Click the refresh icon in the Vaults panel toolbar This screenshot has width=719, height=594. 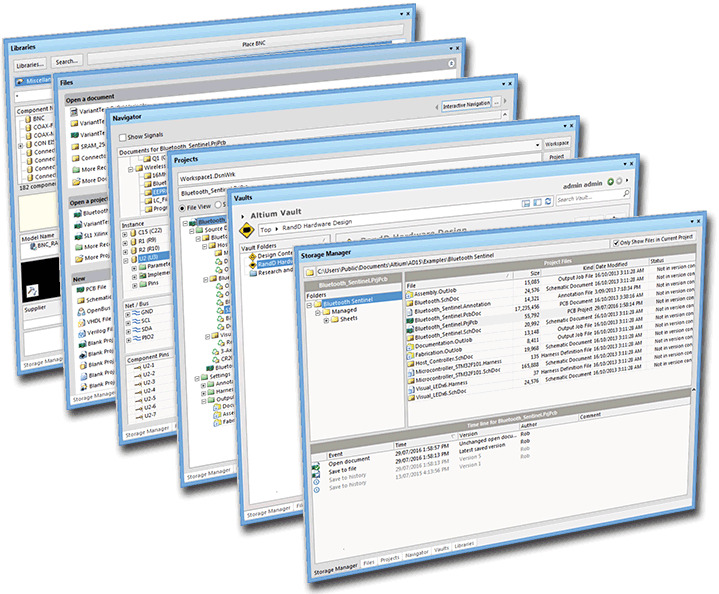pos(548,201)
